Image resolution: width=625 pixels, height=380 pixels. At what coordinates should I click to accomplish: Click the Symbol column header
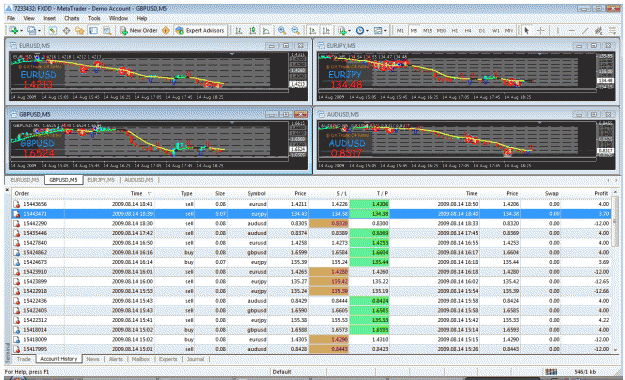(x=256, y=193)
